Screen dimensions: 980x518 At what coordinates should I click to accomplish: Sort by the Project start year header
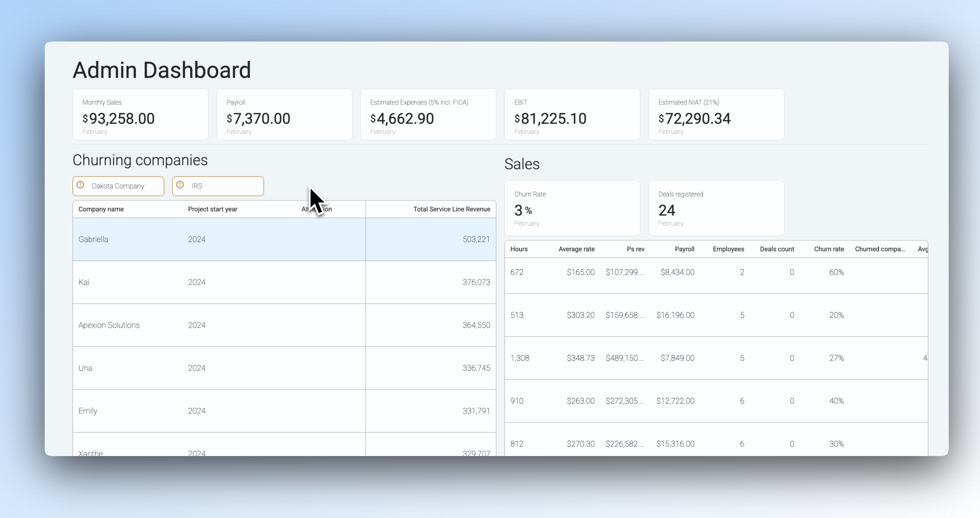212,209
